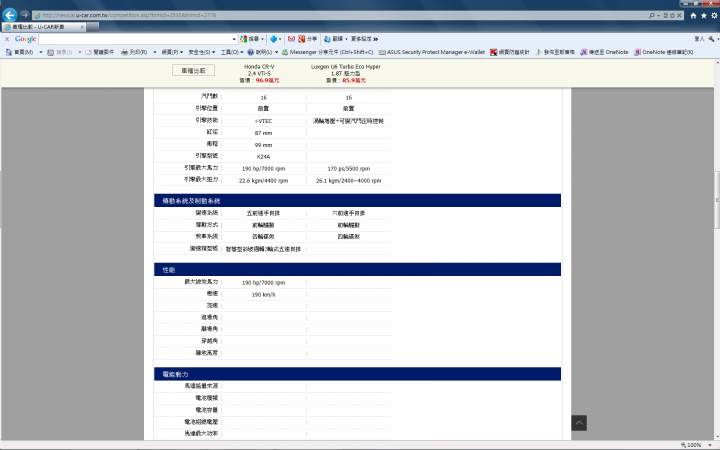
Task: Open ASUS Security Protect Manager e-Wallet
Action: (432, 52)
